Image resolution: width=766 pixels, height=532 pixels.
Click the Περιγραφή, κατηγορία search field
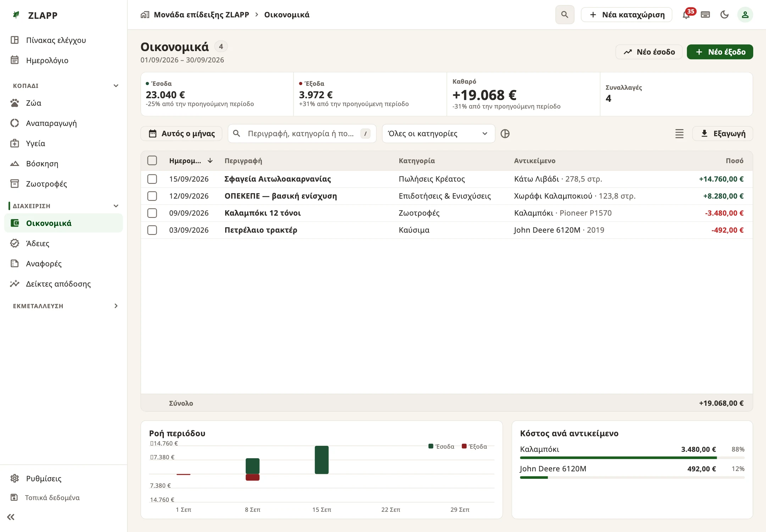click(302, 134)
